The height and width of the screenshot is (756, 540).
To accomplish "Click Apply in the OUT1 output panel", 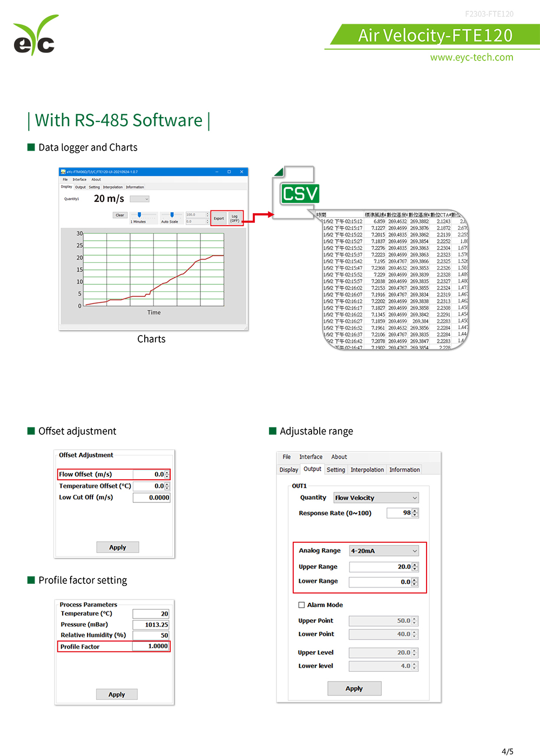I will click(x=354, y=689).
